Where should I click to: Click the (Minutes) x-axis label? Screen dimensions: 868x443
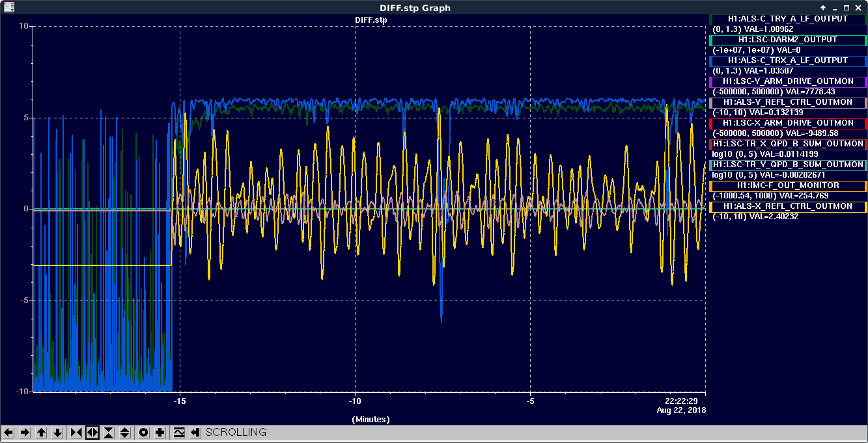tap(371, 420)
